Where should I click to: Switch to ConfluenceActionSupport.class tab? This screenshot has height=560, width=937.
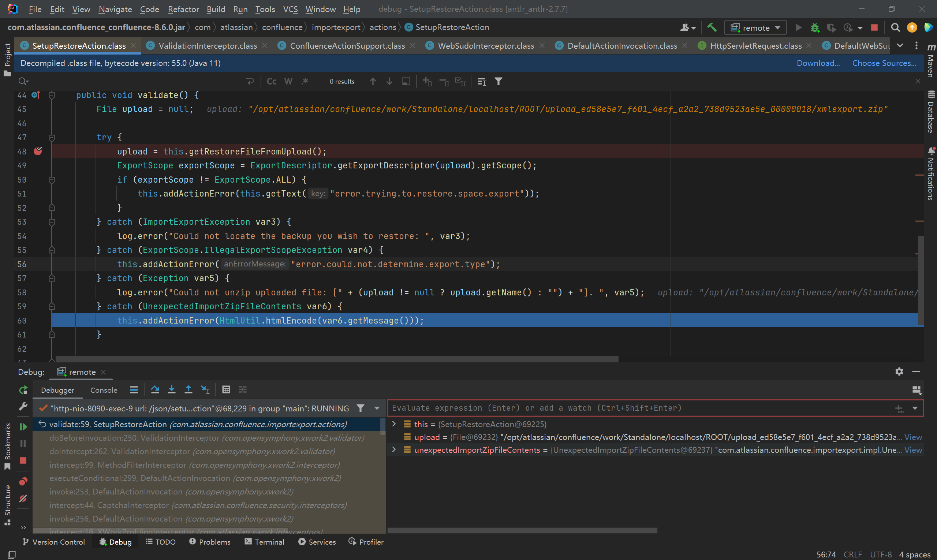[347, 46]
